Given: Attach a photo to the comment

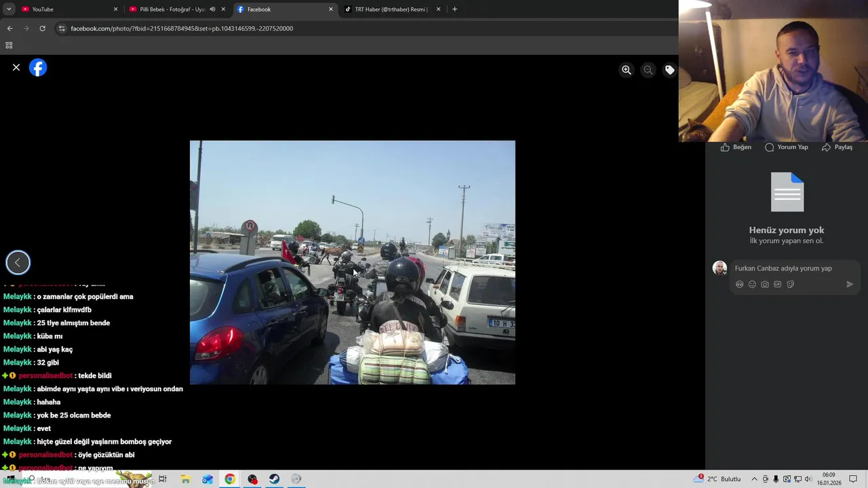Looking at the screenshot, I should [x=765, y=285].
